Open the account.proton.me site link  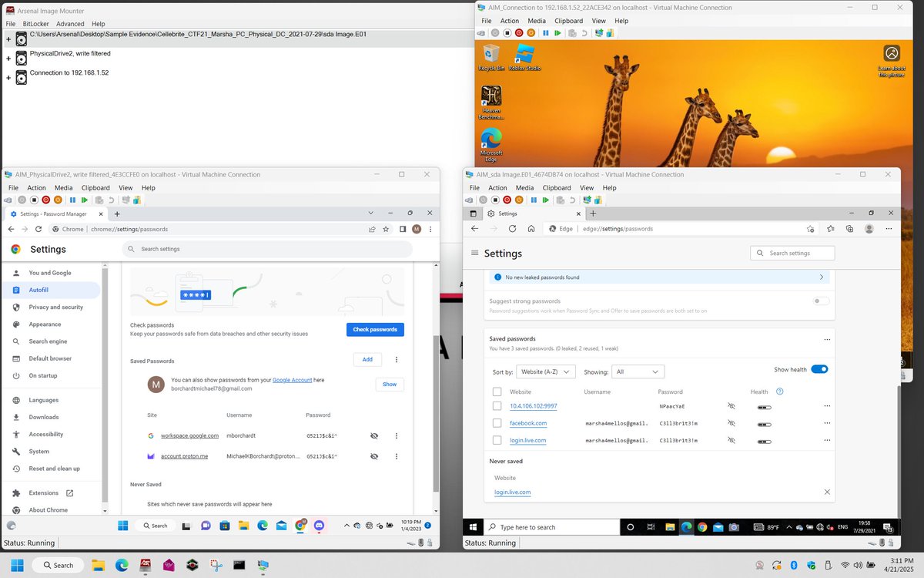184,456
